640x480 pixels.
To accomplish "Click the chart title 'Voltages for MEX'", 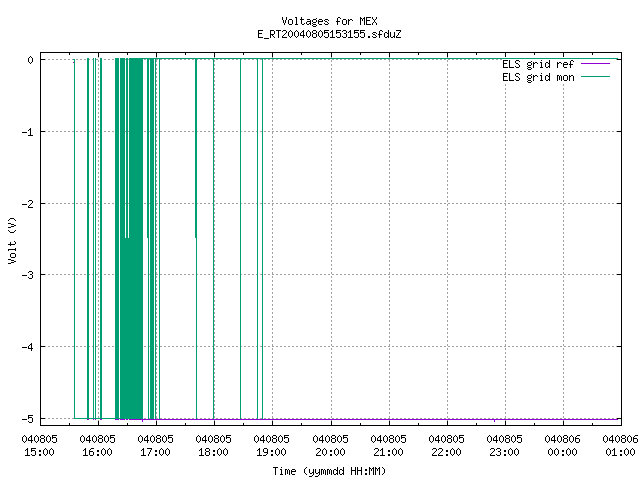I will 329,21.
